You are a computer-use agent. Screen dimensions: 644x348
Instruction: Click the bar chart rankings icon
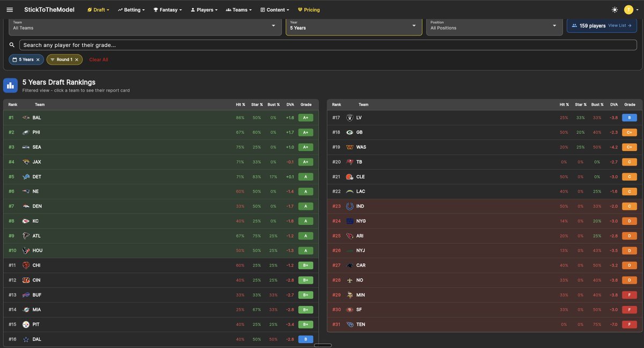10,85
